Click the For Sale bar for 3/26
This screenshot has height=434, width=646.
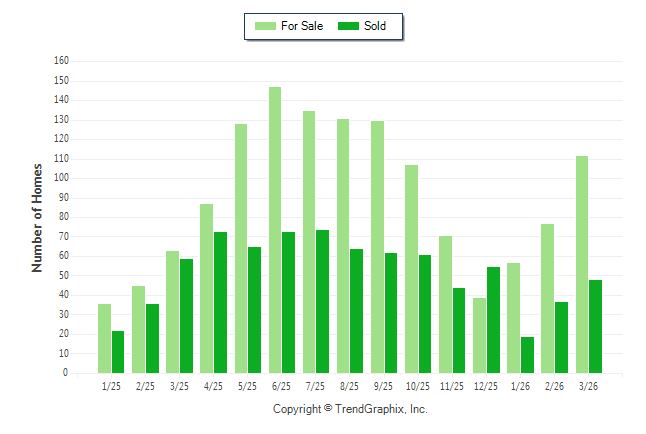pyautogui.click(x=582, y=264)
